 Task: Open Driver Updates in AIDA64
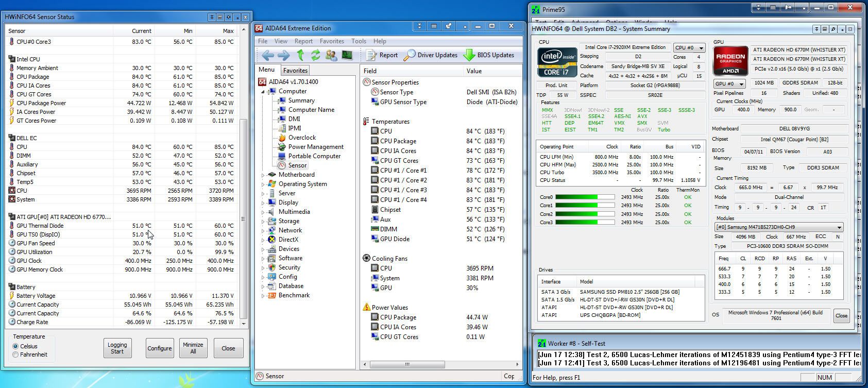tap(431, 55)
